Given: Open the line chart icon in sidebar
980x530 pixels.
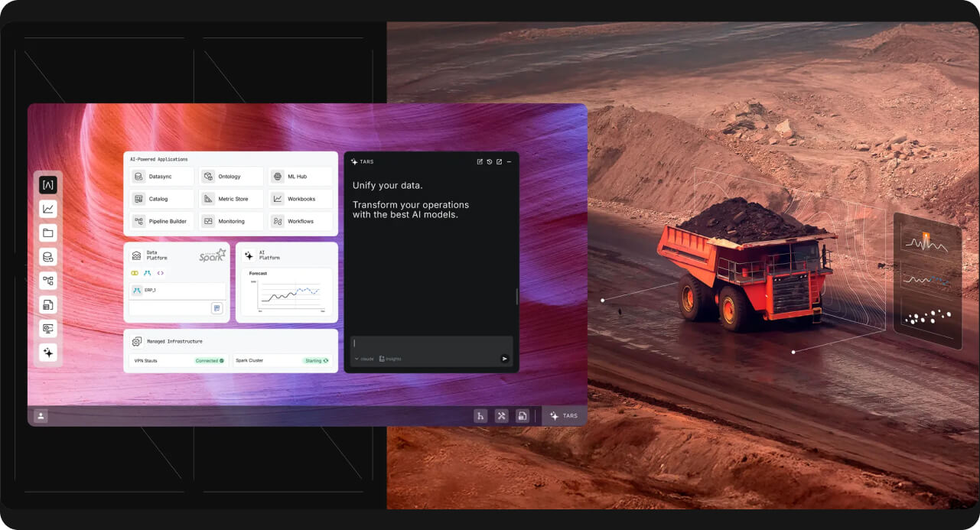Looking at the screenshot, I should point(48,209).
